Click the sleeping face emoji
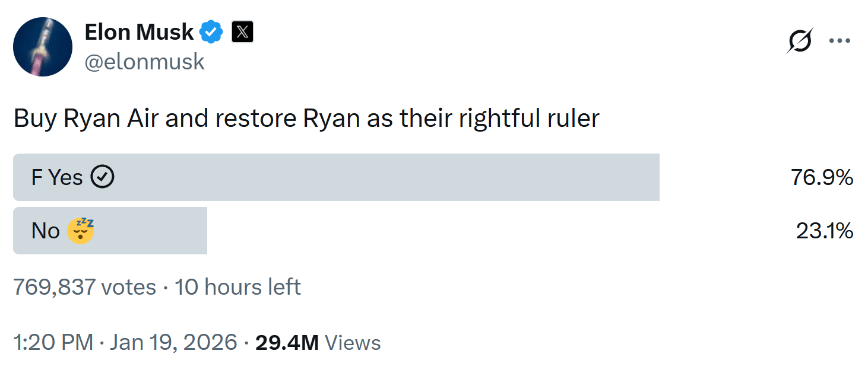Image resolution: width=868 pixels, height=370 pixels. 80,230
